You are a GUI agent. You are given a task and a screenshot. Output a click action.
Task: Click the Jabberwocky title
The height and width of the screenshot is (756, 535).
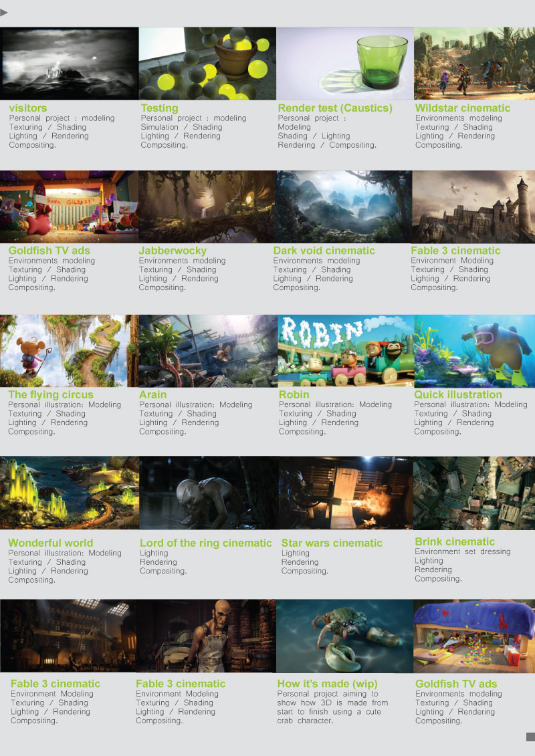point(173,251)
